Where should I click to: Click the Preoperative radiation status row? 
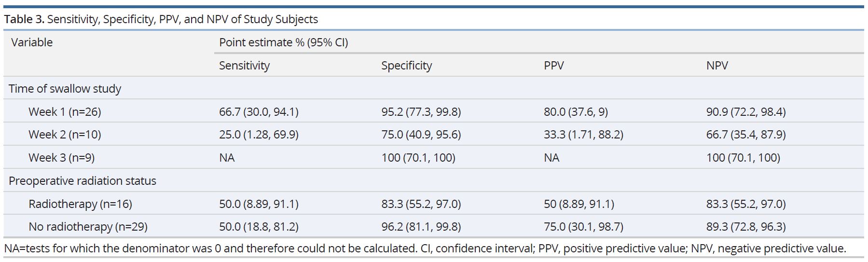click(x=83, y=181)
